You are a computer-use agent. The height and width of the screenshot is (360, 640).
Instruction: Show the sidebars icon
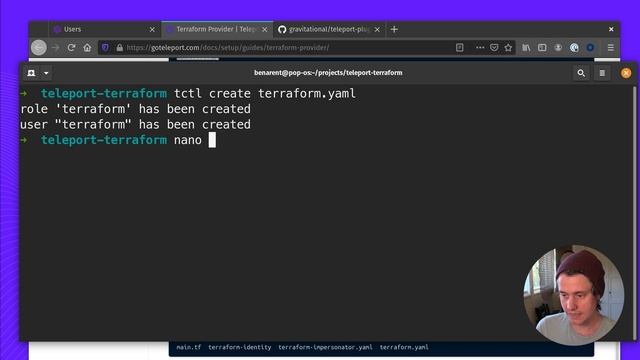(542, 48)
